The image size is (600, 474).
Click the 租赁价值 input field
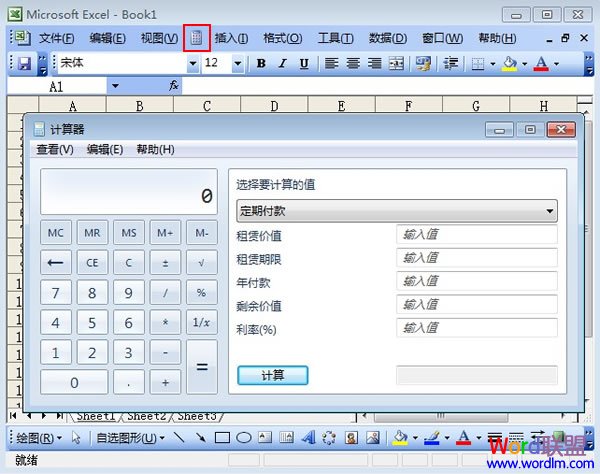tap(477, 234)
